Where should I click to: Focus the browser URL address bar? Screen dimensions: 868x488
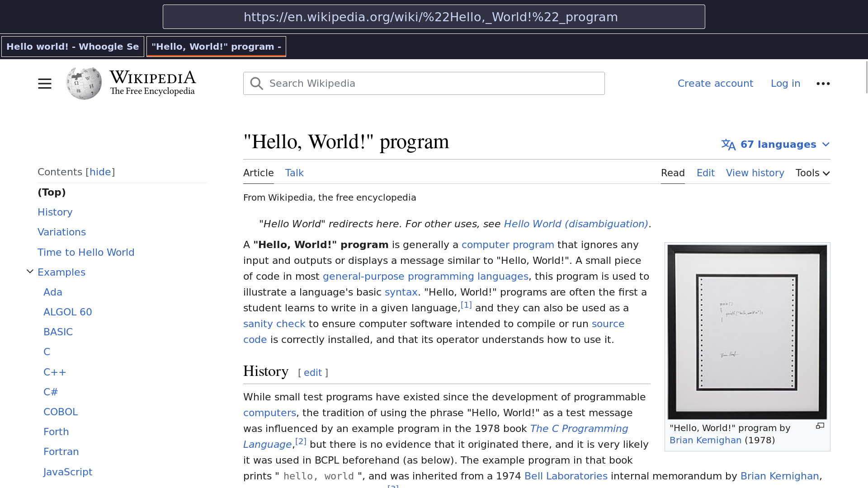pos(434,17)
